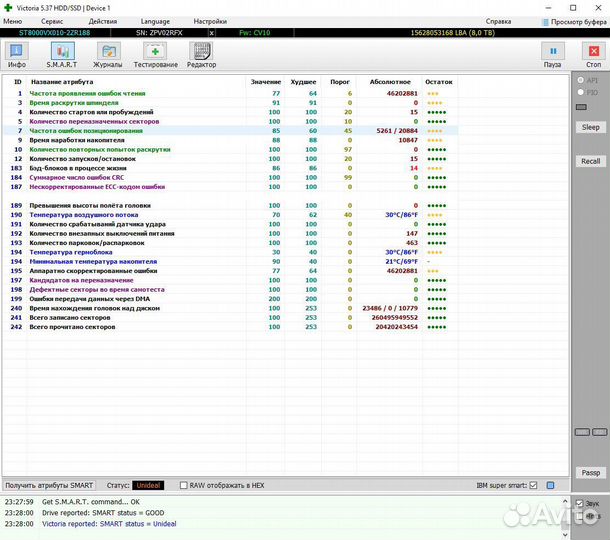Expand the Language menu
The width and height of the screenshot is (610, 540).
tap(155, 21)
